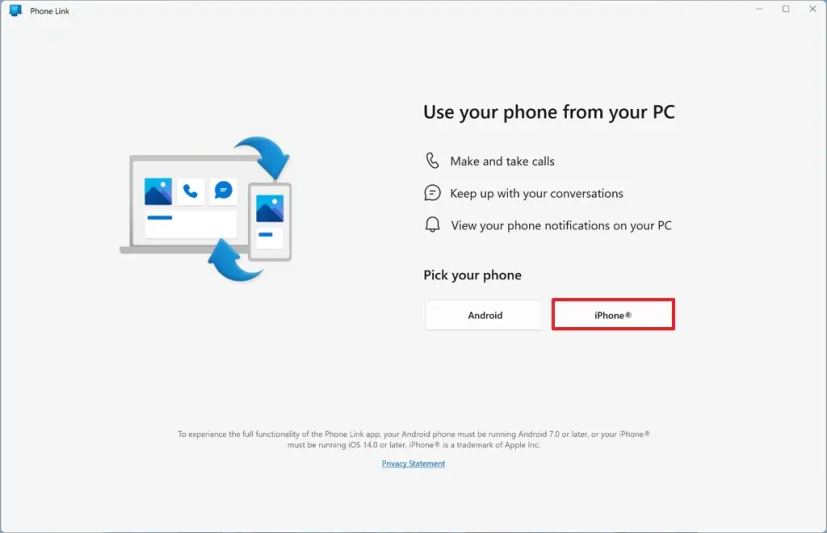Screen dimensions: 827x533
Task: Click the chat bubble icon beside Keep up with conversations
Action: click(x=432, y=193)
